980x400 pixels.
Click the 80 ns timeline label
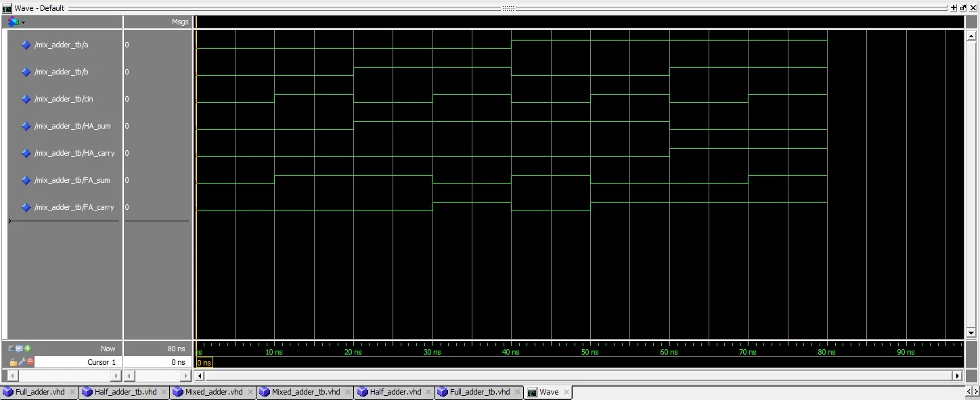pyautogui.click(x=826, y=352)
